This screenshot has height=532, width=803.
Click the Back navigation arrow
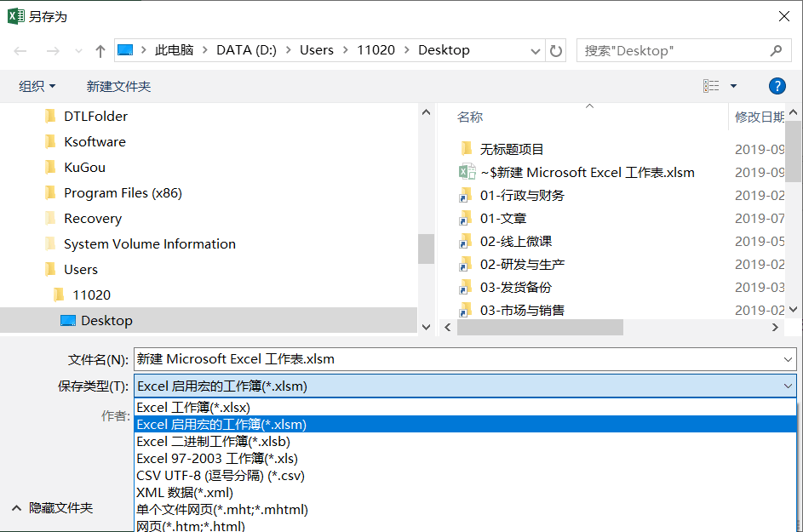[x=20, y=51]
